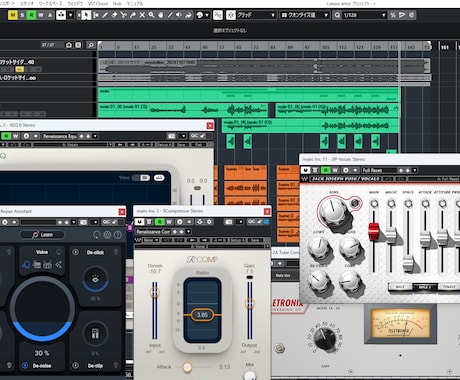460x380 pixels.
Task: Select voice head icon in Voice panel
Action: [26, 265]
